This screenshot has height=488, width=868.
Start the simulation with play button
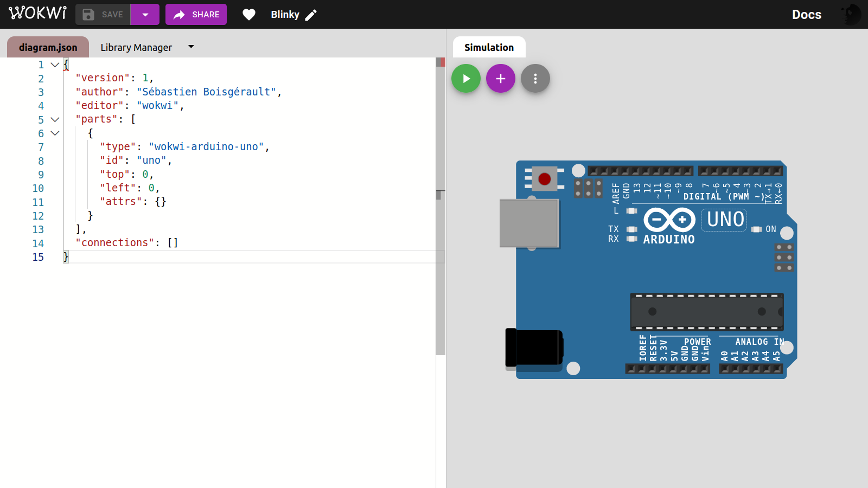[466, 79]
